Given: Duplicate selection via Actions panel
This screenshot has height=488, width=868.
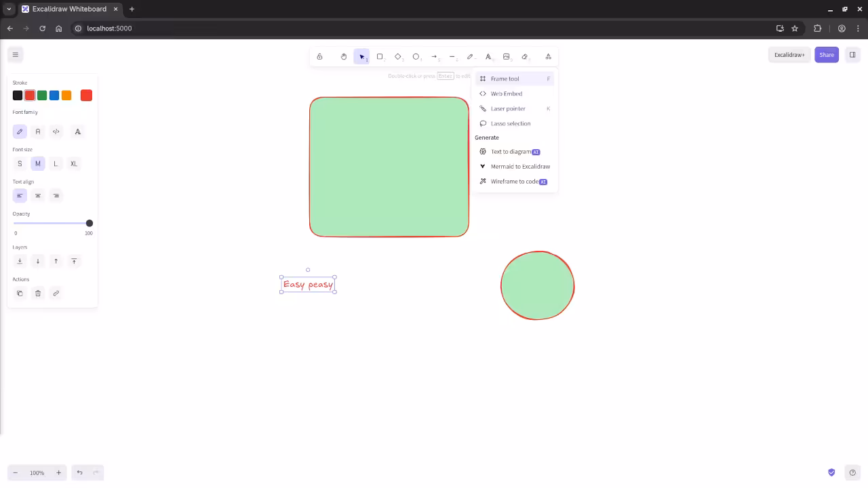Looking at the screenshot, I should [x=20, y=293].
